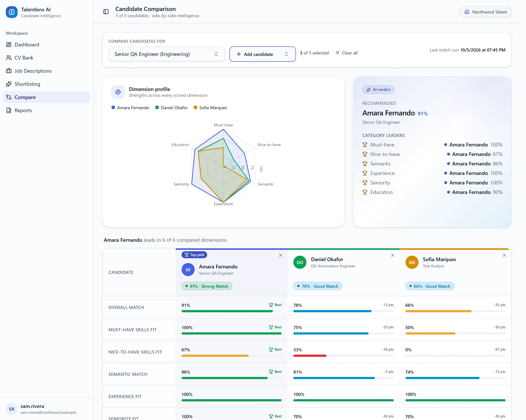This screenshot has height=420, width=526.
Task: Click the Dimension profile radar icon
Action: [118, 92]
